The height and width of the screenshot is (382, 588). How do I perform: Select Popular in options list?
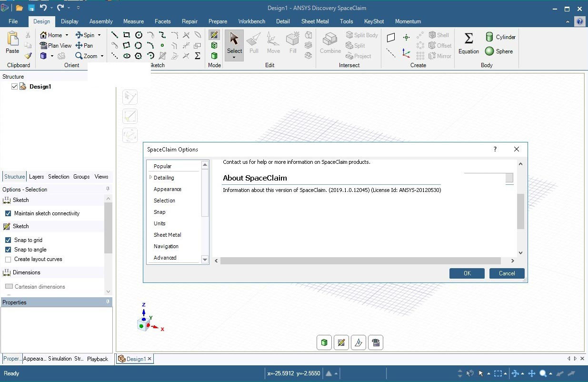[162, 166]
